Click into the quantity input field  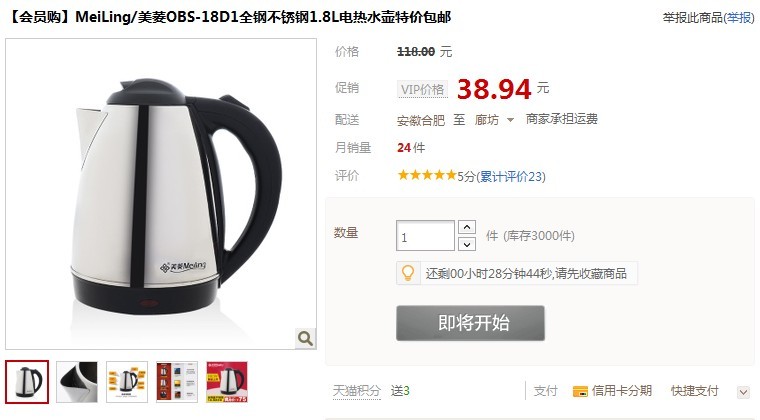pos(425,236)
